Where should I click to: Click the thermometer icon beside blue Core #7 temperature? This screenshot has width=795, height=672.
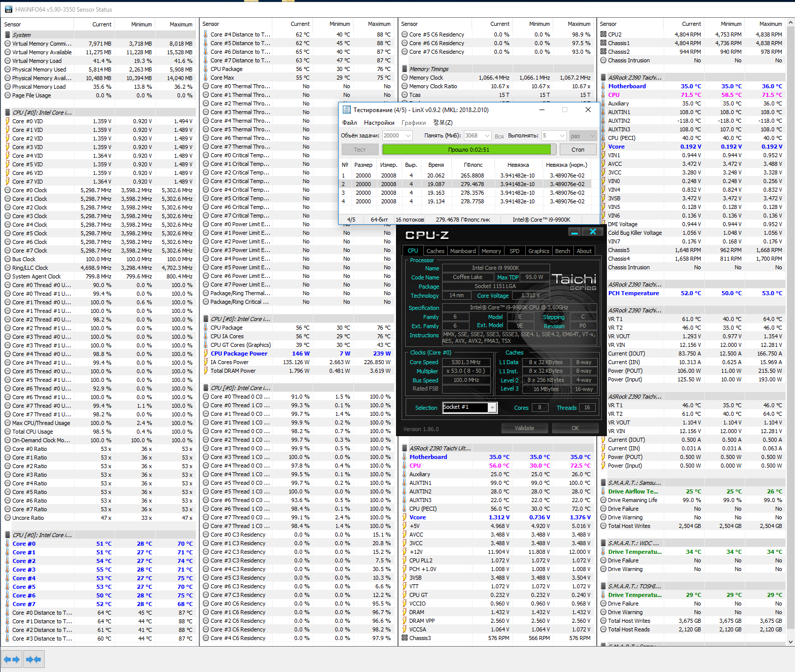click(x=8, y=604)
